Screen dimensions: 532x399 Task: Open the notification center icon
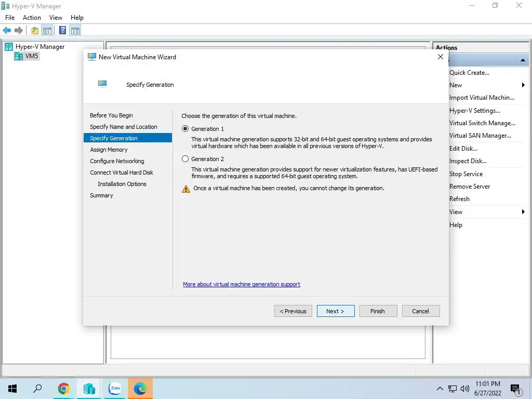(515, 390)
